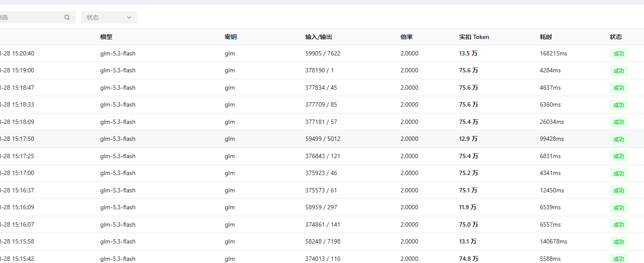
Task: Click the 4284ms duration cell
Action: (x=550, y=70)
